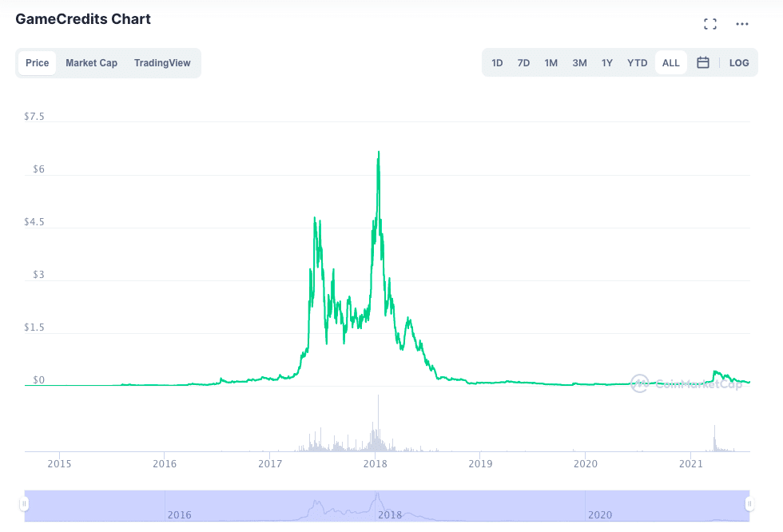This screenshot has width=783, height=532.
Task: Click the 2021 volume spike bar
Action: tap(714, 439)
